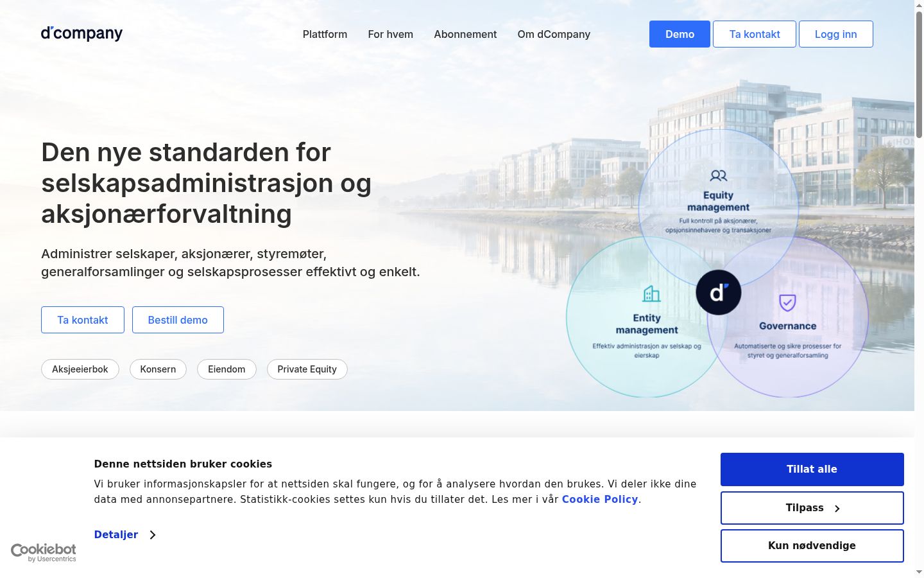Open the Cookie Policy link
The height and width of the screenshot is (578, 924).
(x=600, y=499)
